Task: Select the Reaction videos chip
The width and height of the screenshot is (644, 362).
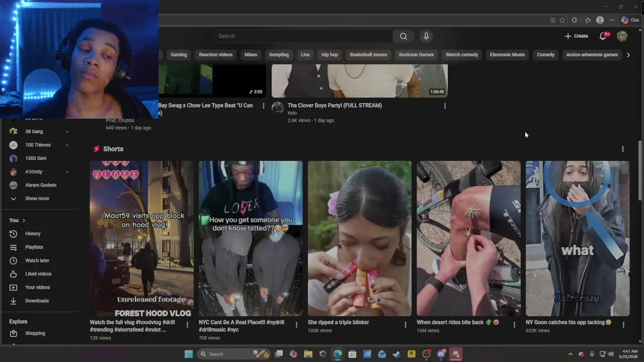Action: (215, 55)
